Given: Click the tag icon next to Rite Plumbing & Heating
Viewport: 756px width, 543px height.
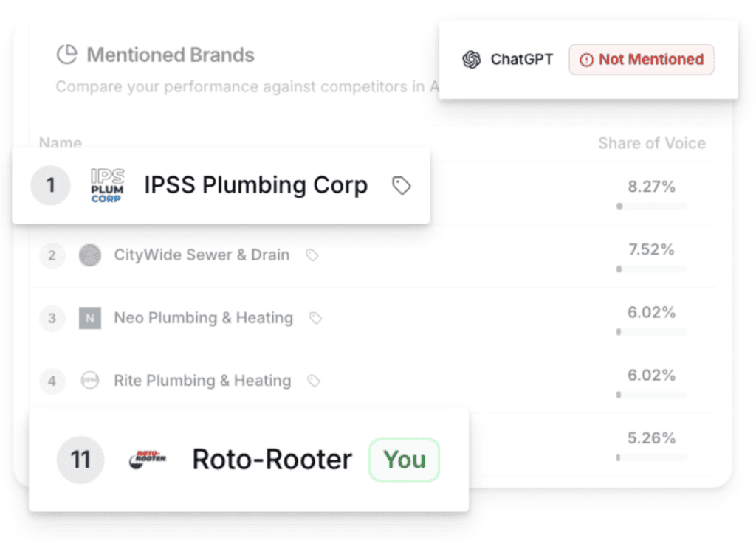Looking at the screenshot, I should pos(314,381).
